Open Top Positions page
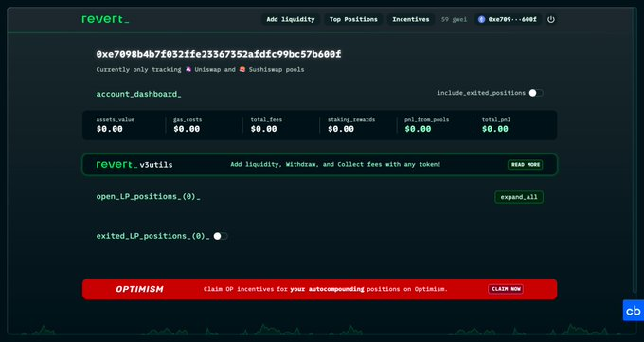 353,19
